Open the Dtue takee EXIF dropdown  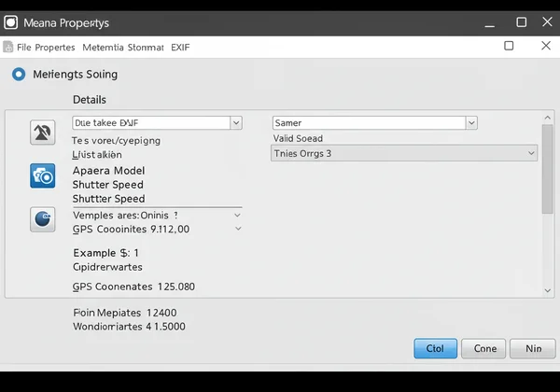[x=235, y=122]
